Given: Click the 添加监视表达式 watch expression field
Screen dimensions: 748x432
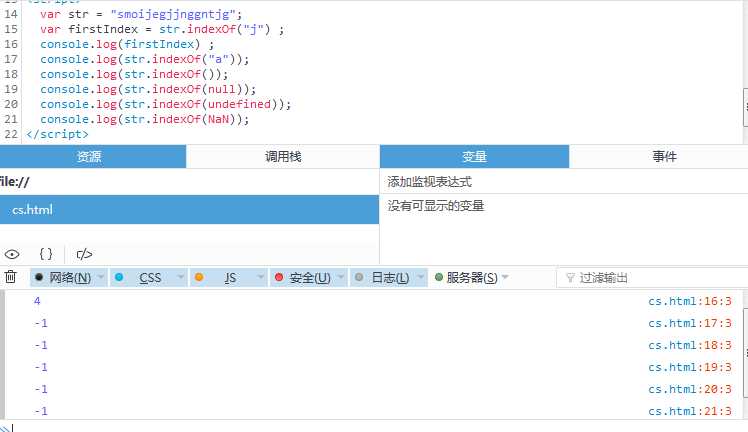Looking at the screenshot, I should (564, 182).
